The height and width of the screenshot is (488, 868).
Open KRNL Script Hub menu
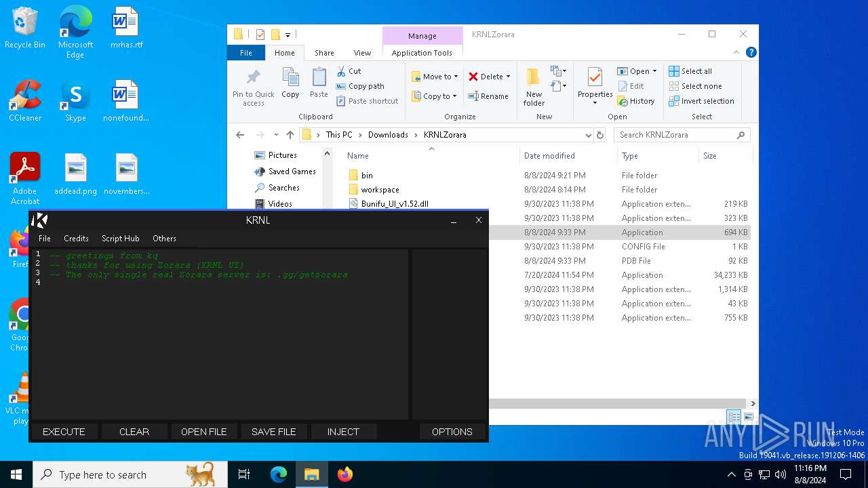121,239
